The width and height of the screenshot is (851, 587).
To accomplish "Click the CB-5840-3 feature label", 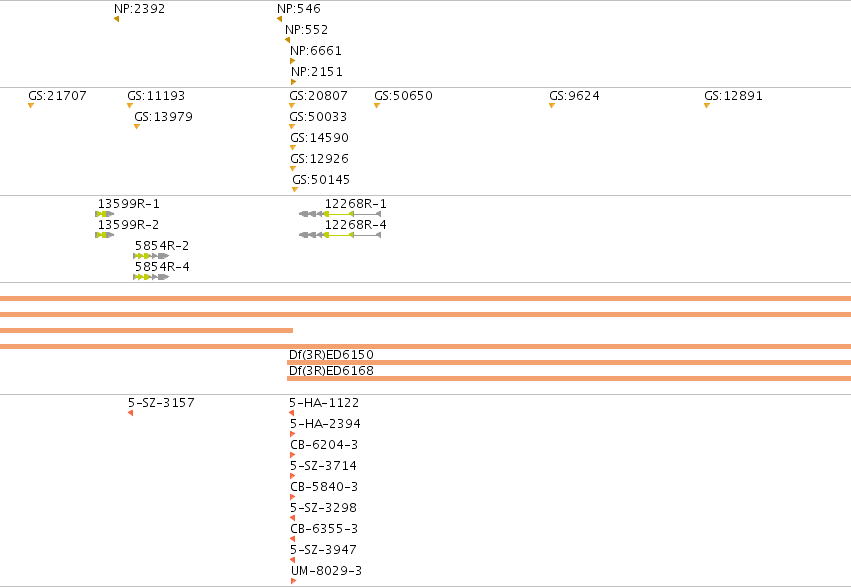I will [324, 487].
